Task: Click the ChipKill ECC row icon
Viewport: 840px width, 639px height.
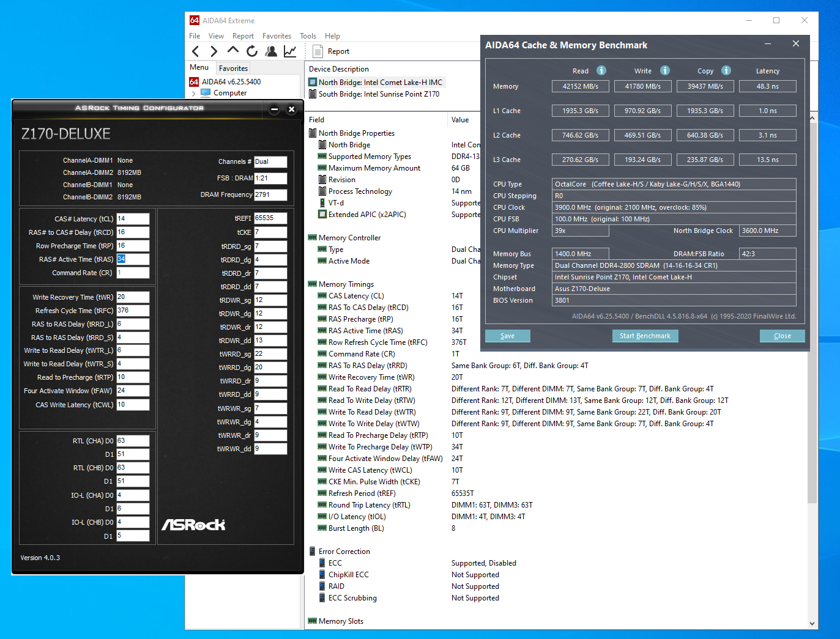Action: tap(322, 575)
